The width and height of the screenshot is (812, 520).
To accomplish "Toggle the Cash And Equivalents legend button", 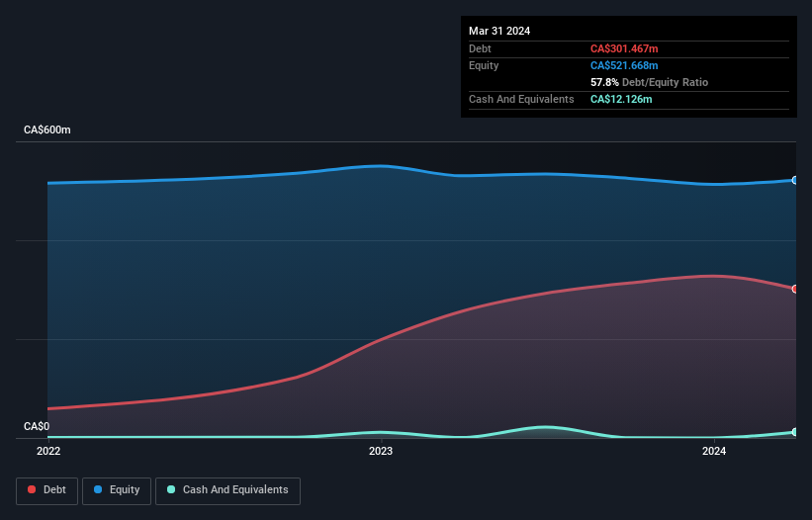I will tap(227, 490).
